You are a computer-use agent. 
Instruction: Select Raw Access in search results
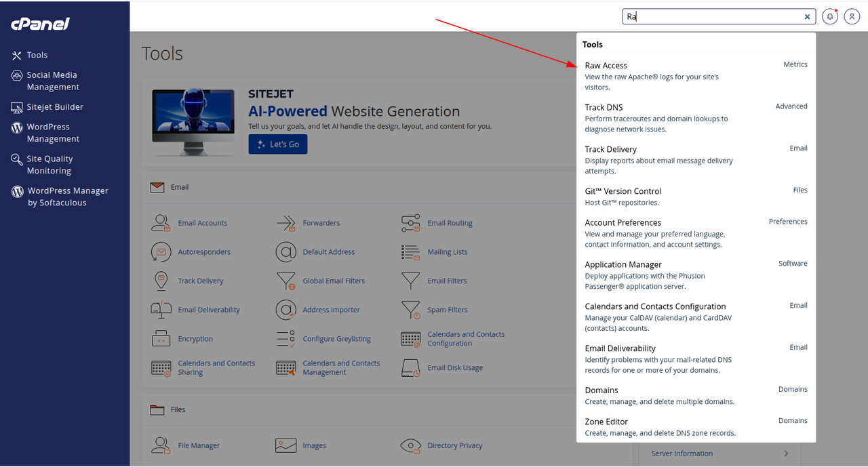696,76
